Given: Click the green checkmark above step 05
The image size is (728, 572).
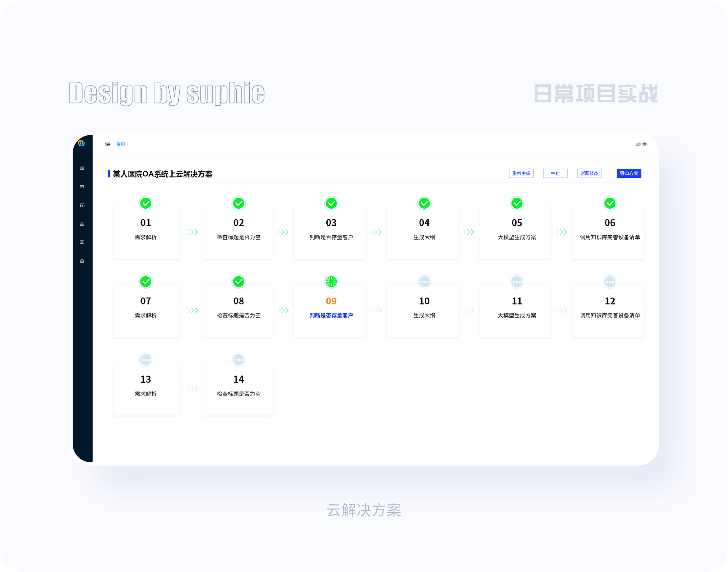Looking at the screenshot, I should 517,203.
